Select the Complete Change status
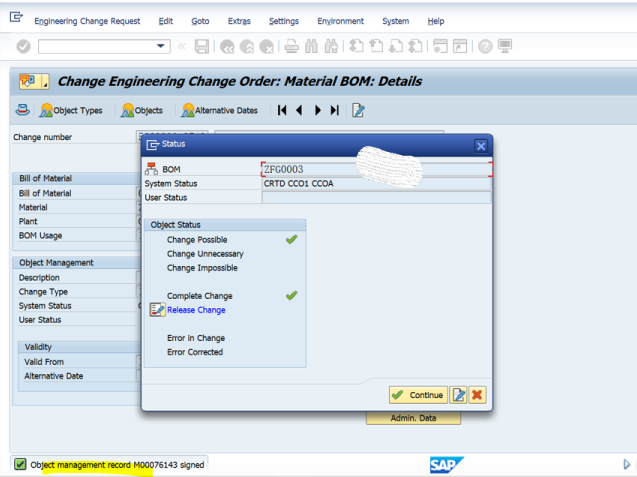This screenshot has width=637, height=477. [199, 296]
